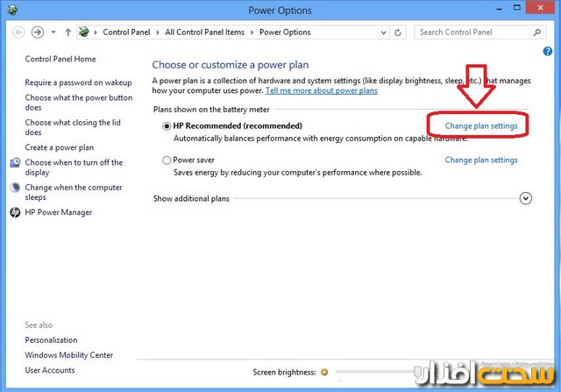Minimize the Power Options window
561x392 pixels.
[499, 9]
